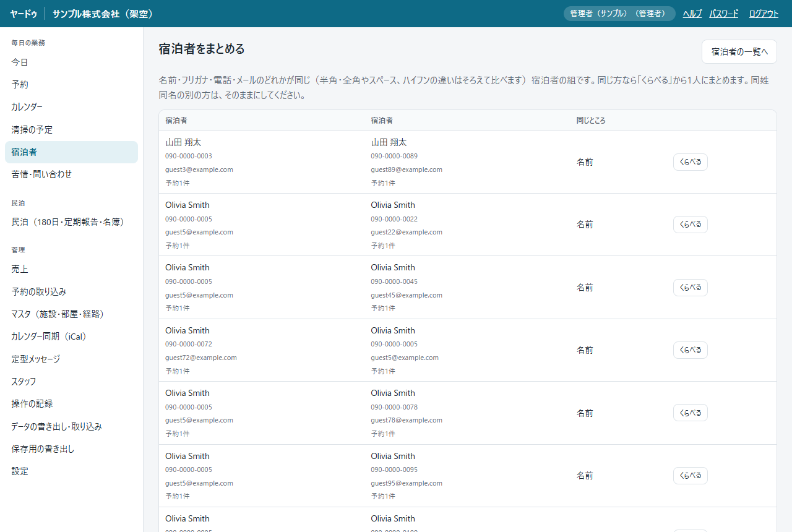
Task: Open 保存用の書き出し page
Action: (x=71, y=448)
